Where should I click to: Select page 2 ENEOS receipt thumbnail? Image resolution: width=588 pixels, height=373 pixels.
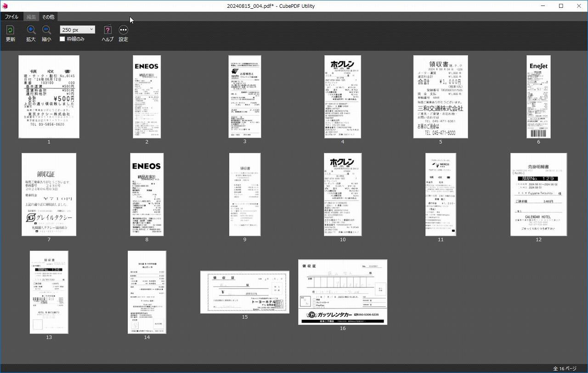coord(147,97)
